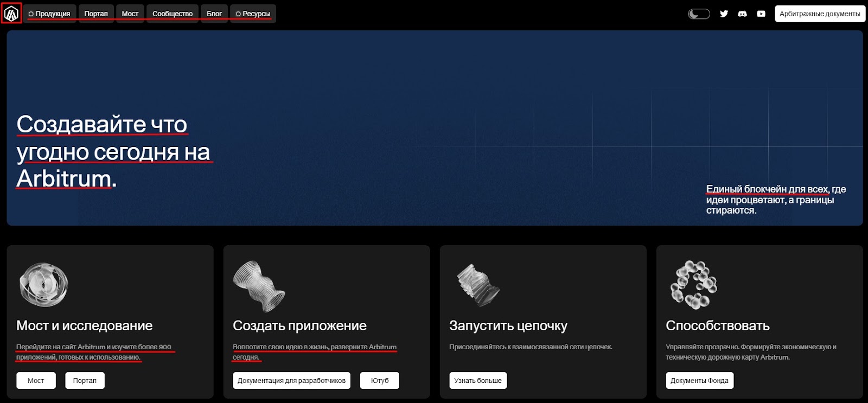Open the Мост navigation item
Viewport: 868px width, 403px height.
click(130, 14)
